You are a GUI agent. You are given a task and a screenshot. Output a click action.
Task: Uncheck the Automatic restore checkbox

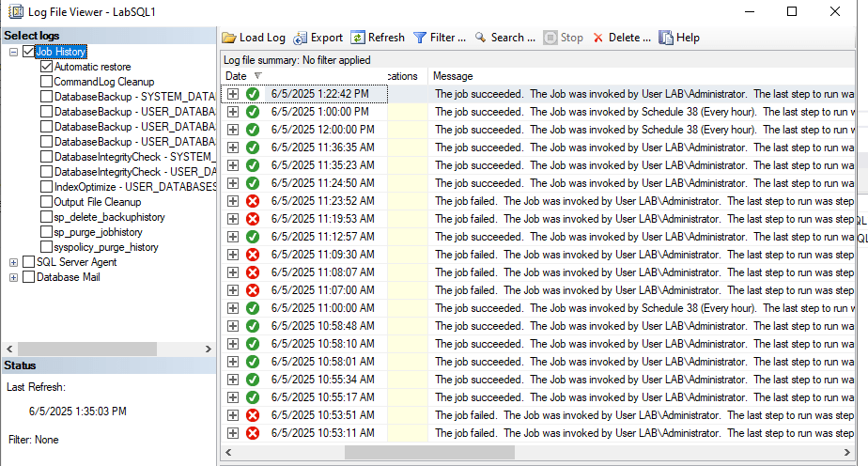click(x=46, y=68)
